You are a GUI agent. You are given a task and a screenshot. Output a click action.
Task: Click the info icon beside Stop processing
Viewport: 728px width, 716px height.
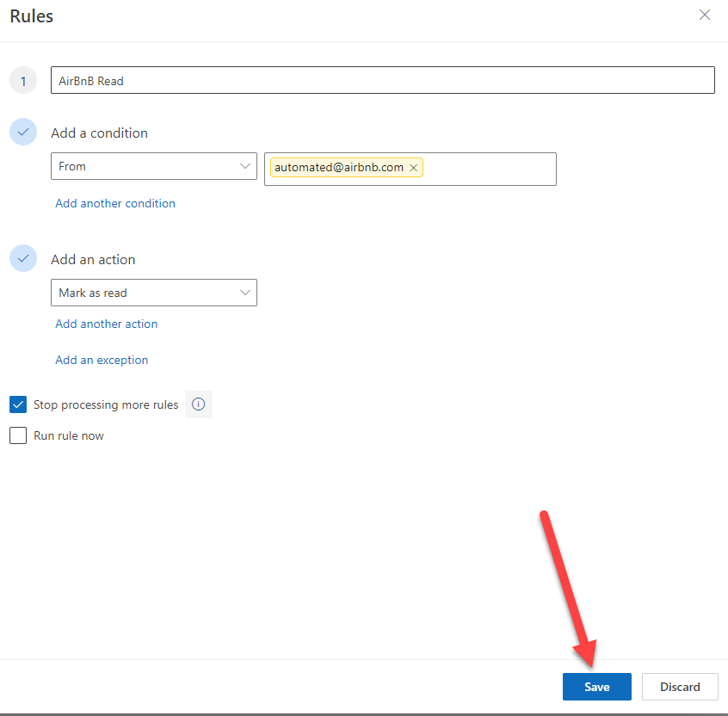(x=199, y=404)
